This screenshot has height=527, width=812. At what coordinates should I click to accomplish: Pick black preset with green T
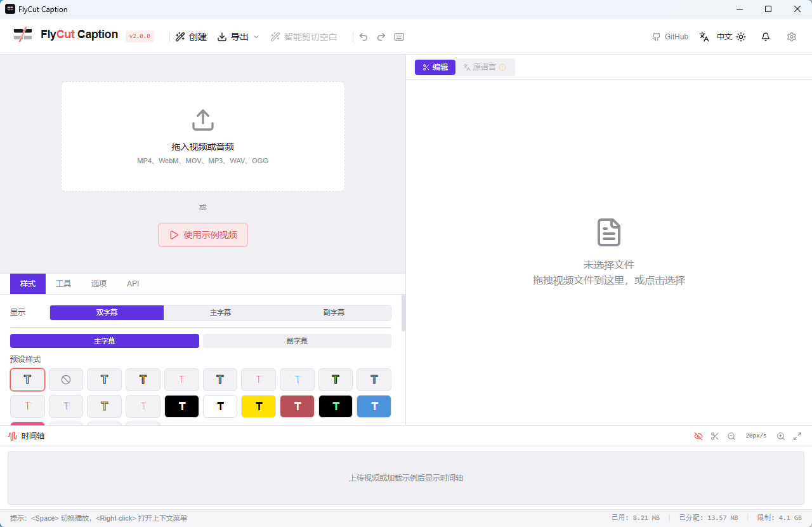(x=336, y=406)
